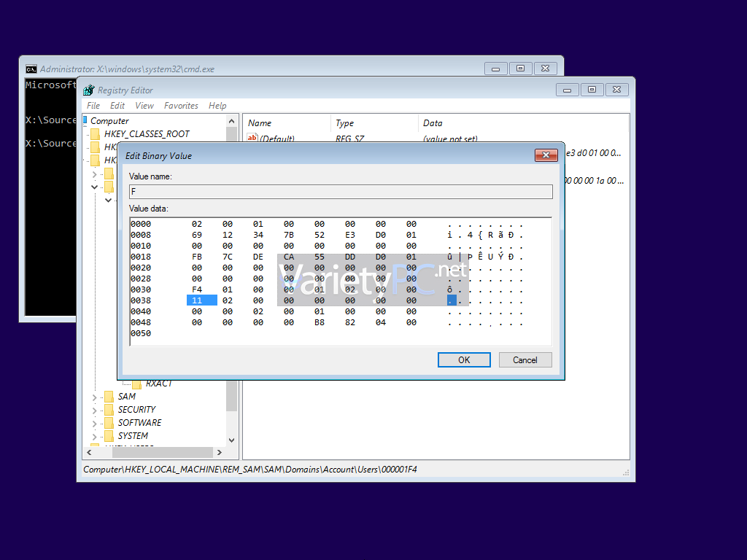
Task: Click the tree scrollbar up arrow
Action: (x=231, y=121)
